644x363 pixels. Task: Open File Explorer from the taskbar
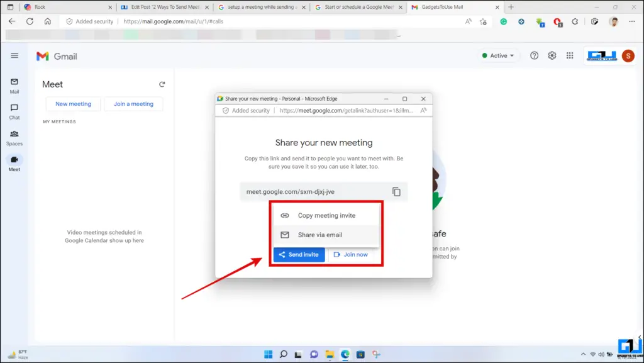(x=330, y=354)
